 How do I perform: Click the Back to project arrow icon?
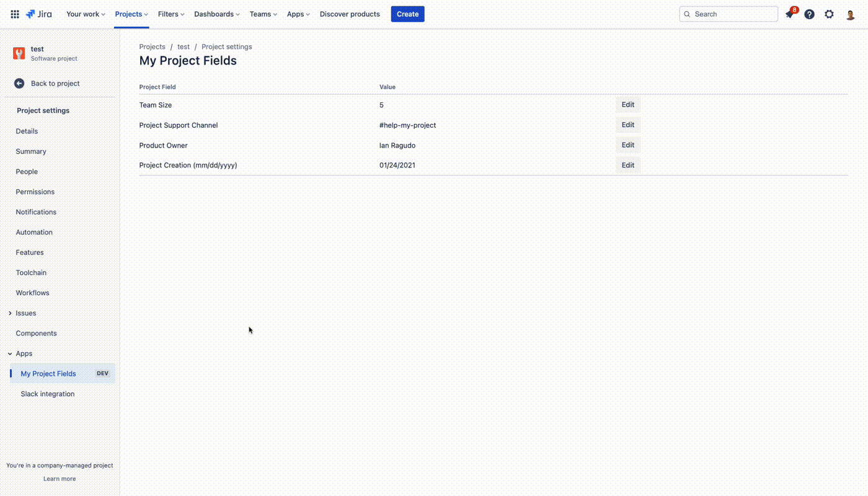coord(19,83)
